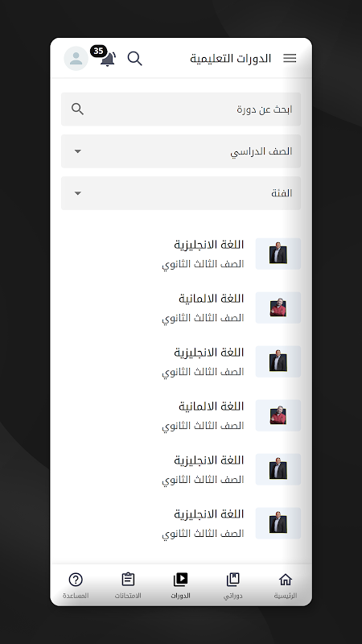Open the user profile avatar
Screen dimensions: 362x644
click(x=76, y=58)
